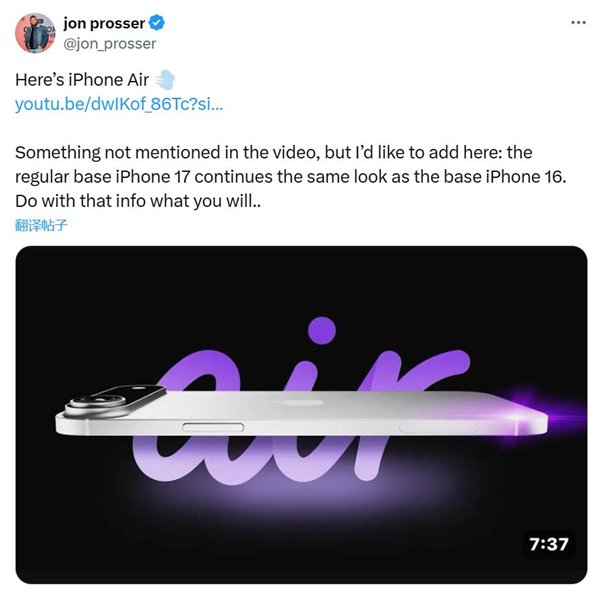
Task: Click the wind gust emoji after iPhone Air
Action: (165, 80)
